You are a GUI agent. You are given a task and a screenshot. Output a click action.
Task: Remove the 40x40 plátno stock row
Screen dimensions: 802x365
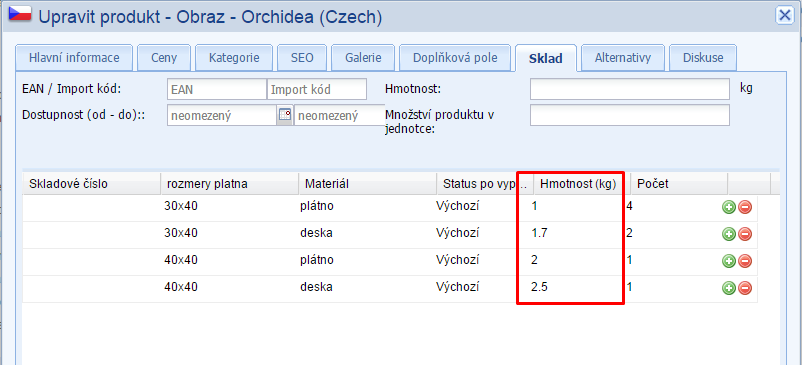[745, 261]
